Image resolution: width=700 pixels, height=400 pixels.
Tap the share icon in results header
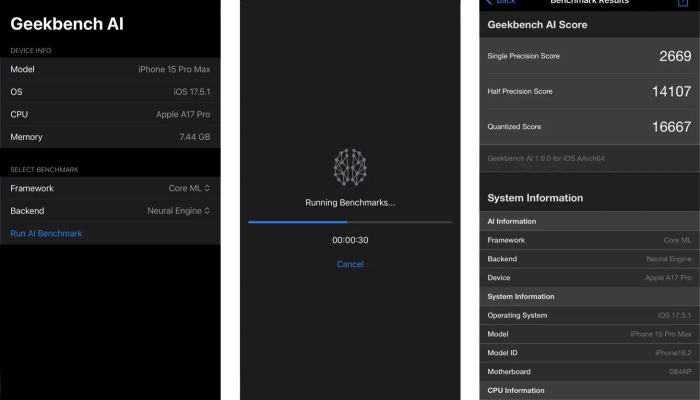(683, 3)
